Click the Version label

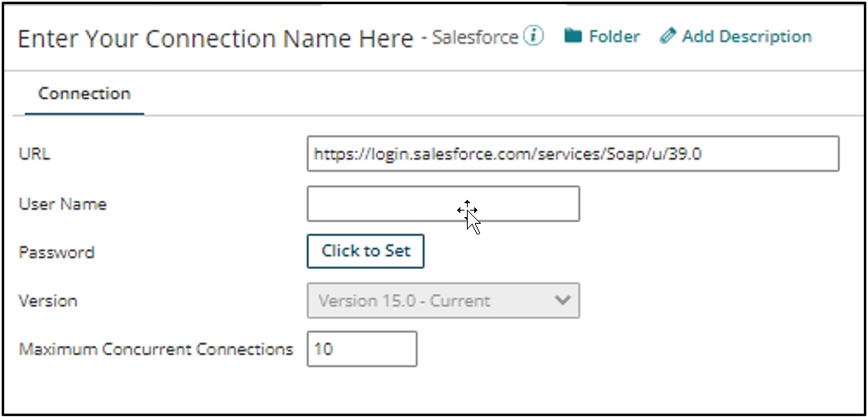pos(48,301)
